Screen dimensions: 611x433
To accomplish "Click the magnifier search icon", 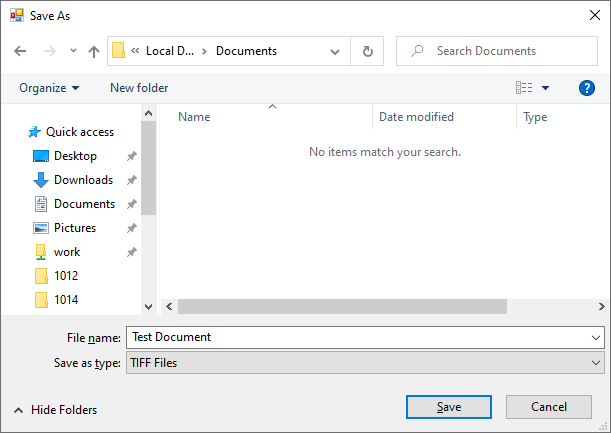I will pos(417,51).
